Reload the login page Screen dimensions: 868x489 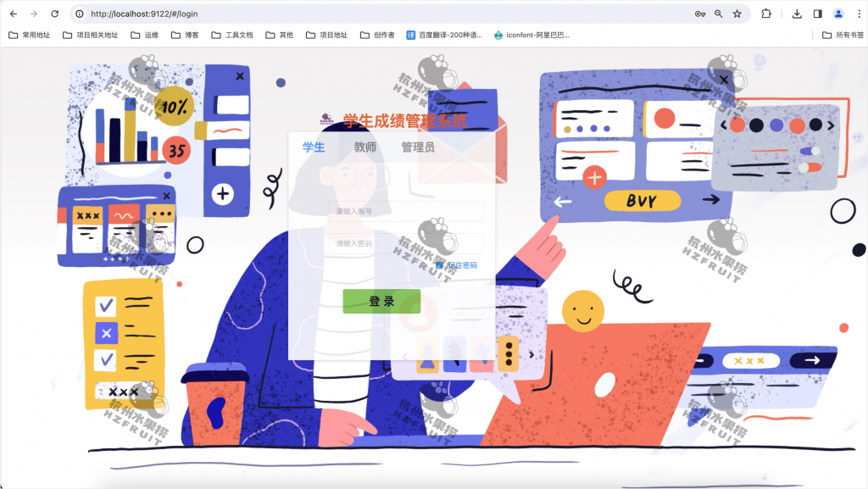point(55,14)
